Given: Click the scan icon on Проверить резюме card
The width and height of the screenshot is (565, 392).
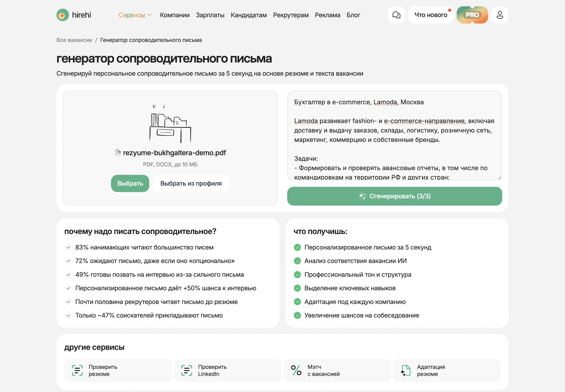Looking at the screenshot, I should (x=77, y=370).
